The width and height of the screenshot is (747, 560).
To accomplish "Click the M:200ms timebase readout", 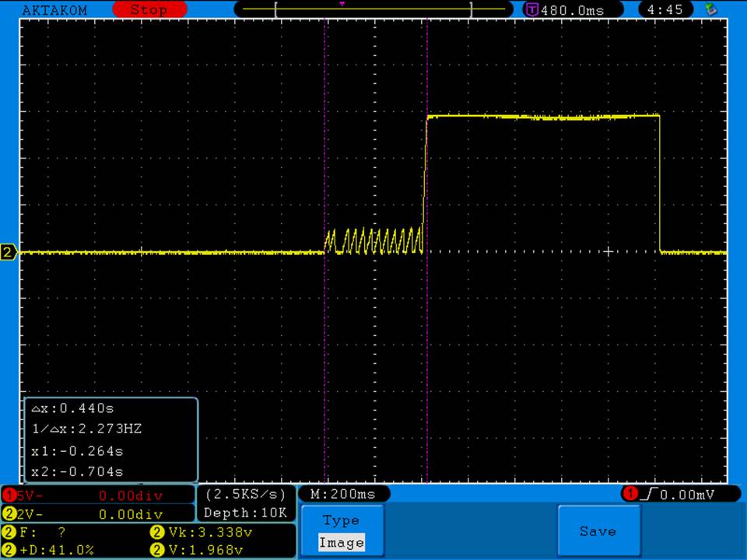I will [x=342, y=494].
